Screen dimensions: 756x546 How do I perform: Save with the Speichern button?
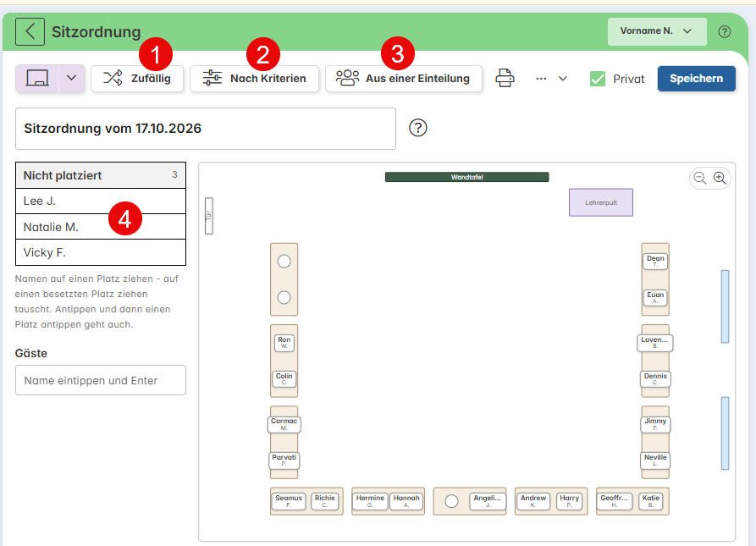tap(696, 79)
